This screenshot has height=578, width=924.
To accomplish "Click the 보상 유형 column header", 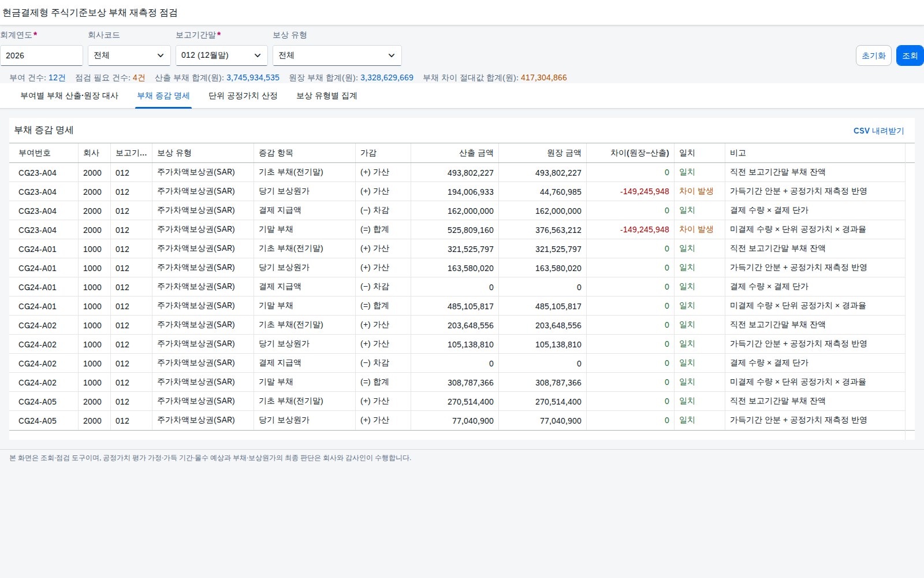I will pos(203,153).
